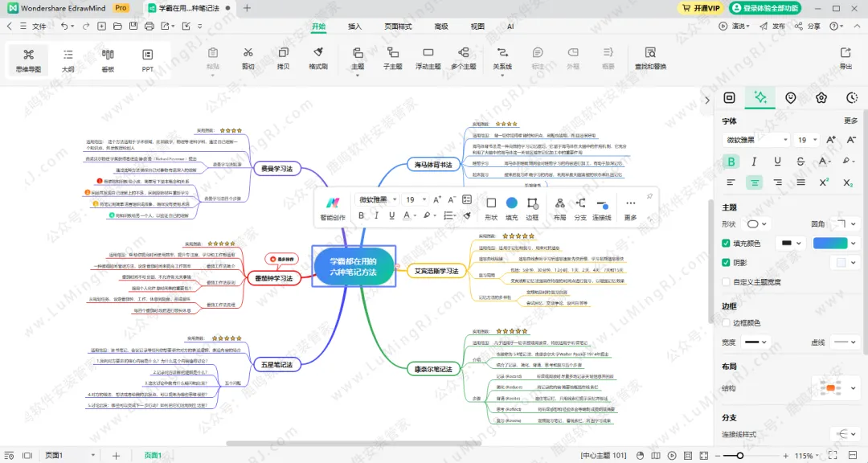Click the 填充 fill icon in floating toolbar

click(x=512, y=207)
